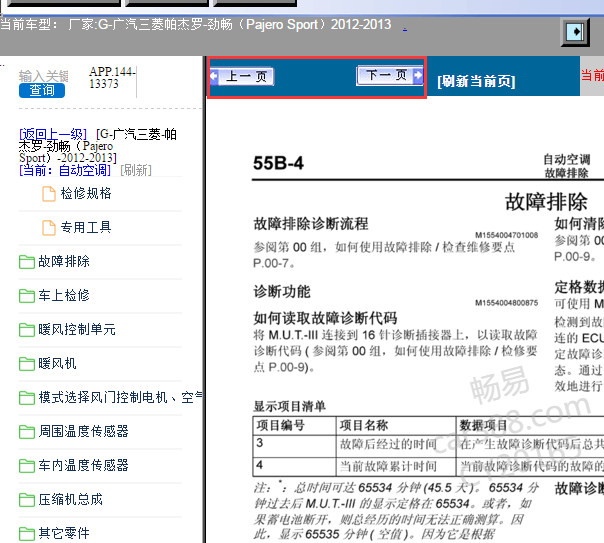Click the heading 诊断功能
The image size is (604, 543).
point(282,292)
